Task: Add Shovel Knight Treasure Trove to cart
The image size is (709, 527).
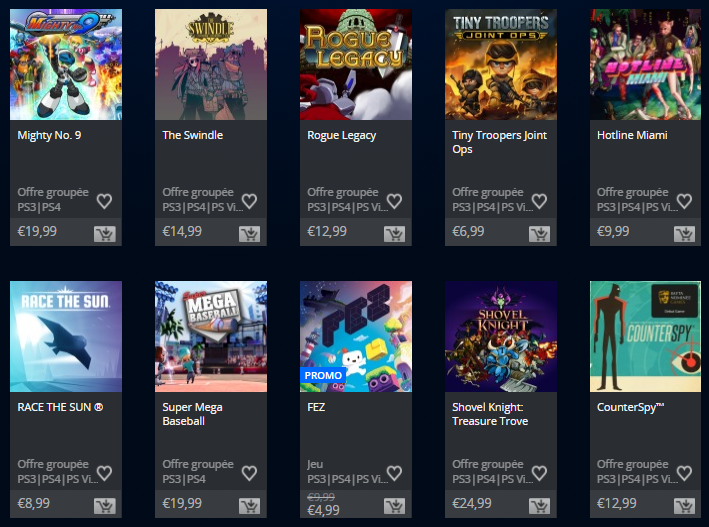Action: pyautogui.click(x=539, y=506)
